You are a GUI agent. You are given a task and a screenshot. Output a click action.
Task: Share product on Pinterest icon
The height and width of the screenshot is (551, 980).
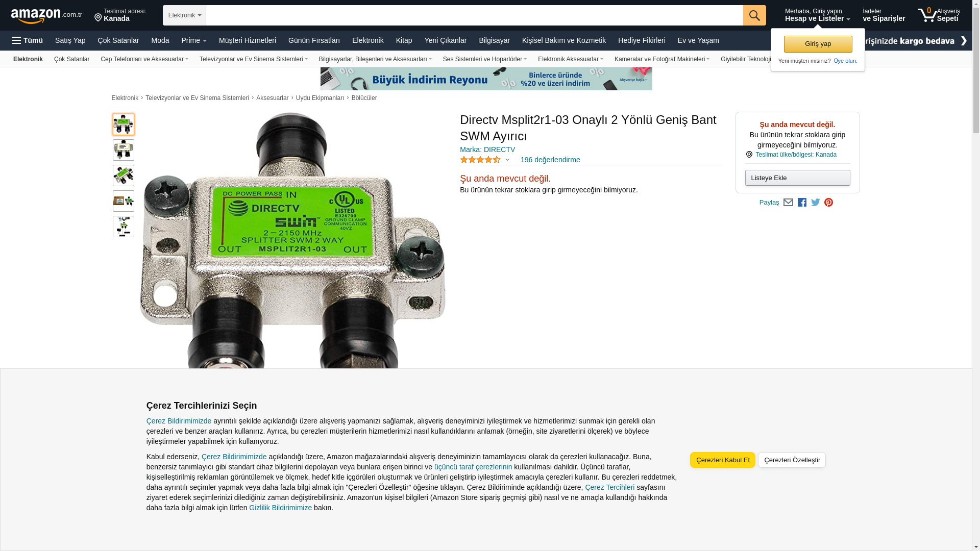(829, 203)
